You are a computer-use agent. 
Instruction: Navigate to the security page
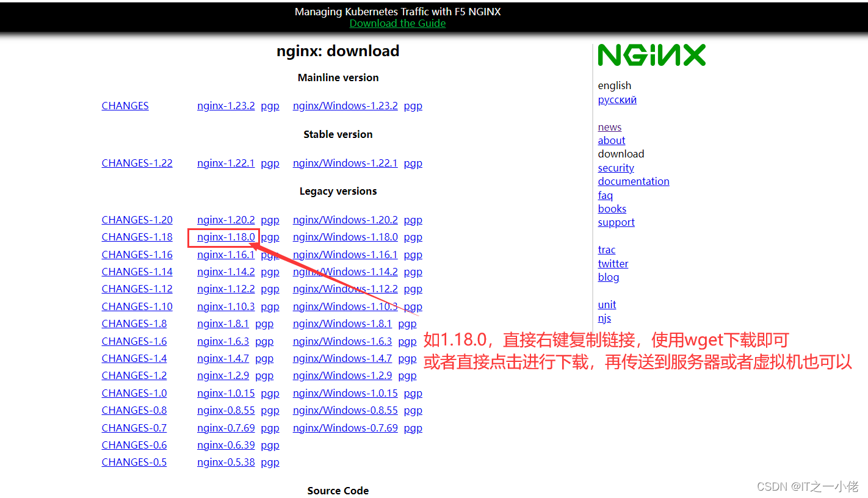[615, 168]
